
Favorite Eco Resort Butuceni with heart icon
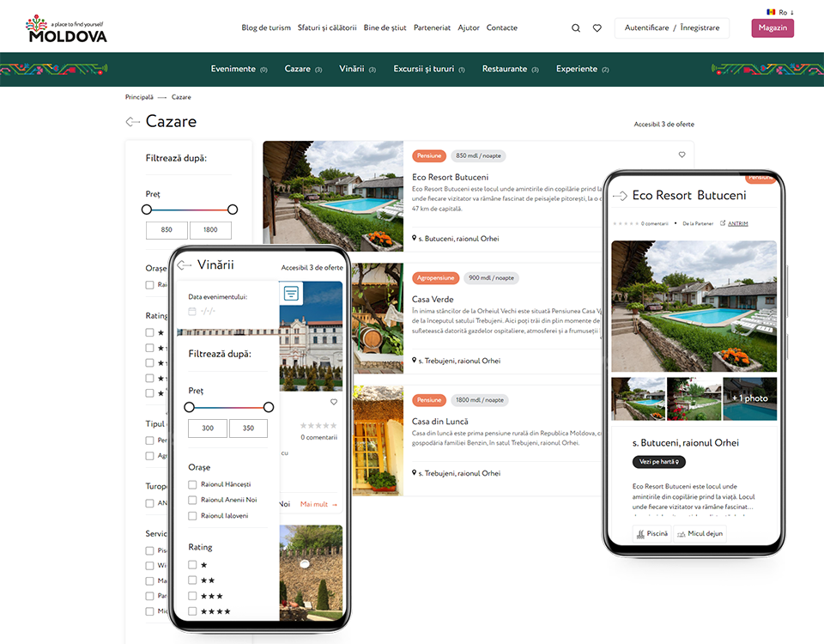pos(682,155)
